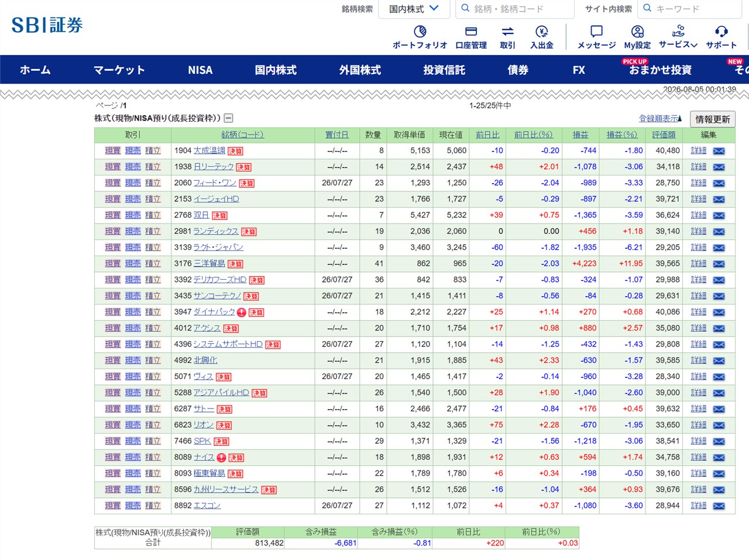Viewport: 749px width, 560px height.
Task: Sort table by 銘柄(コード) column
Action: pyautogui.click(x=242, y=135)
